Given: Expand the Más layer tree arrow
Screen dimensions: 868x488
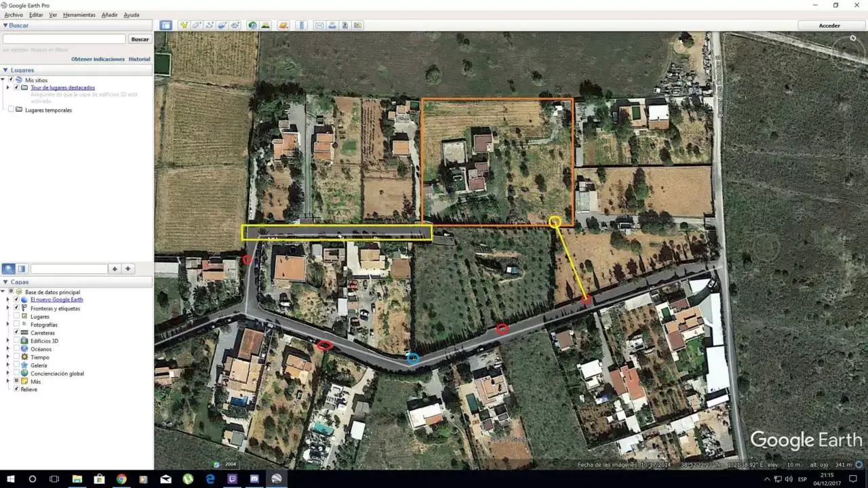Looking at the screenshot, I should pos(8,382).
